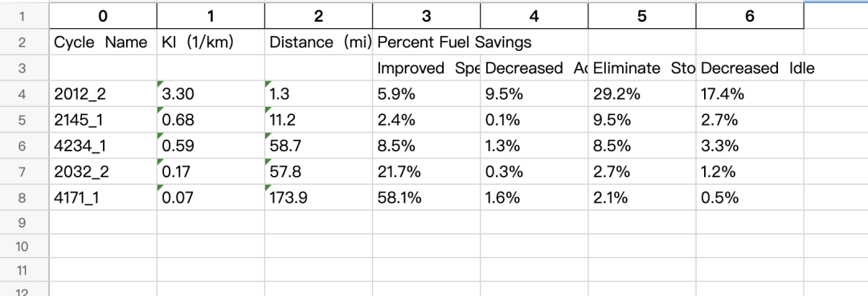The height and width of the screenshot is (296, 868).
Task: Select row header 4
Action: pos(24,93)
